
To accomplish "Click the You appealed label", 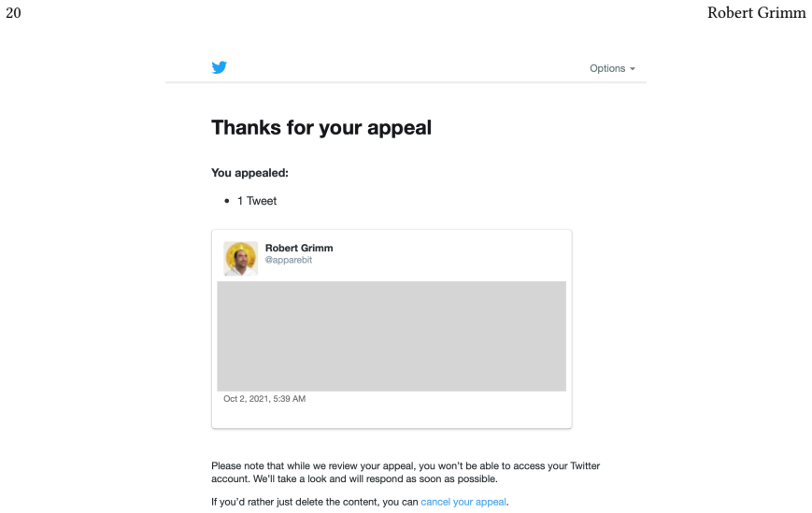I will click(249, 173).
